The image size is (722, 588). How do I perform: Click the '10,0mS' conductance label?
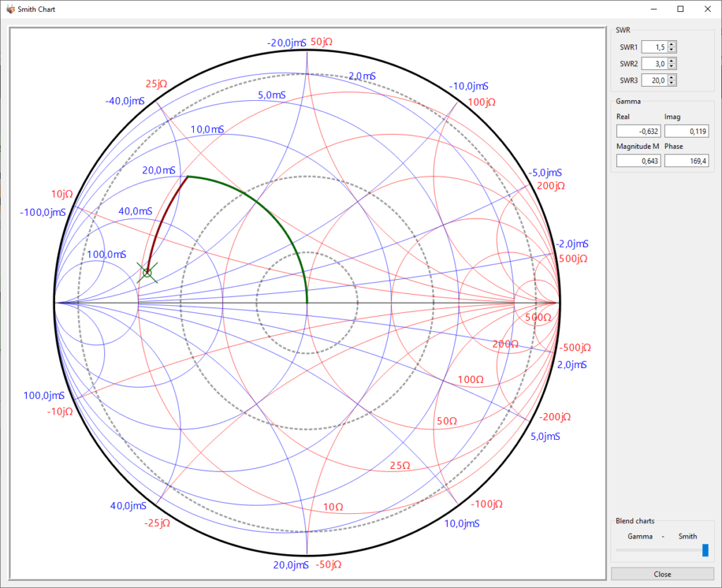207,130
